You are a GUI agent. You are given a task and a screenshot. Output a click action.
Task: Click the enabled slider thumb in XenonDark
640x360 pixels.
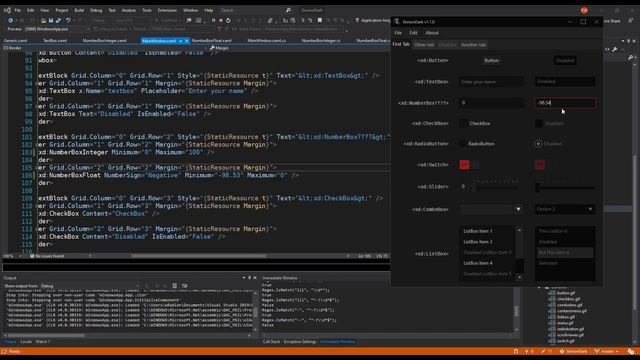pyautogui.click(x=474, y=187)
